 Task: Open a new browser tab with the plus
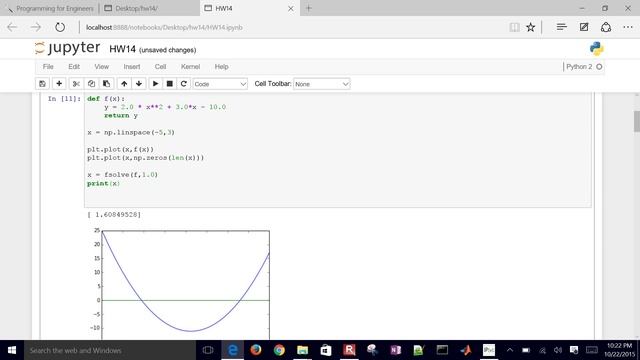tap(309, 8)
